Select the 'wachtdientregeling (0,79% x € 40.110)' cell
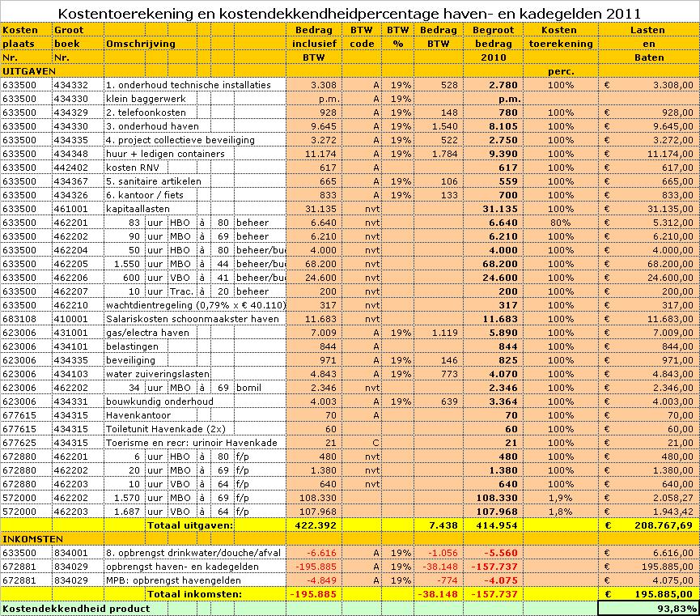 (x=196, y=305)
